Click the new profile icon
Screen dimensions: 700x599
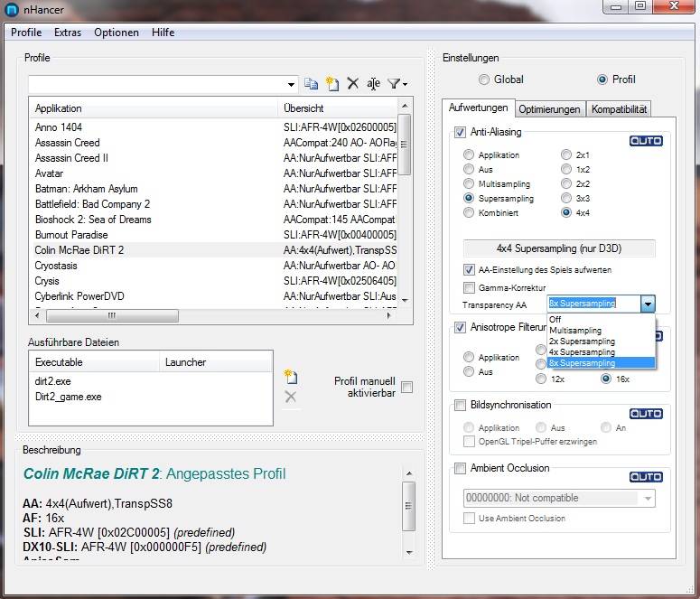pos(332,83)
